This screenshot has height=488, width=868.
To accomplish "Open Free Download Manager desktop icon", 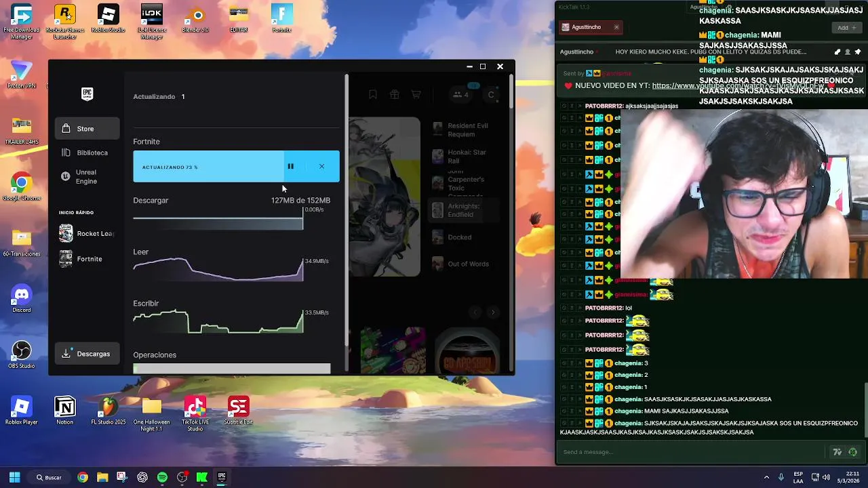I will coord(21,20).
